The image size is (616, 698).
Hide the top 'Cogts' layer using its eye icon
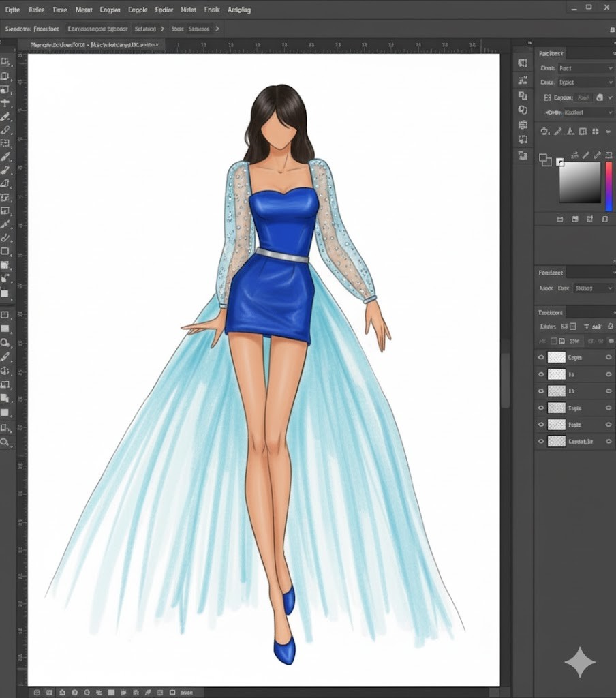(x=542, y=357)
